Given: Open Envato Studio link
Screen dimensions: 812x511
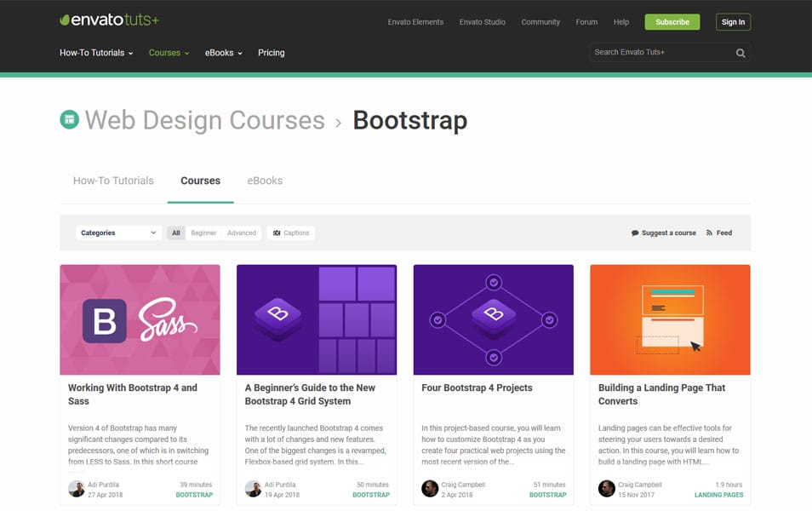Looking at the screenshot, I should [482, 22].
